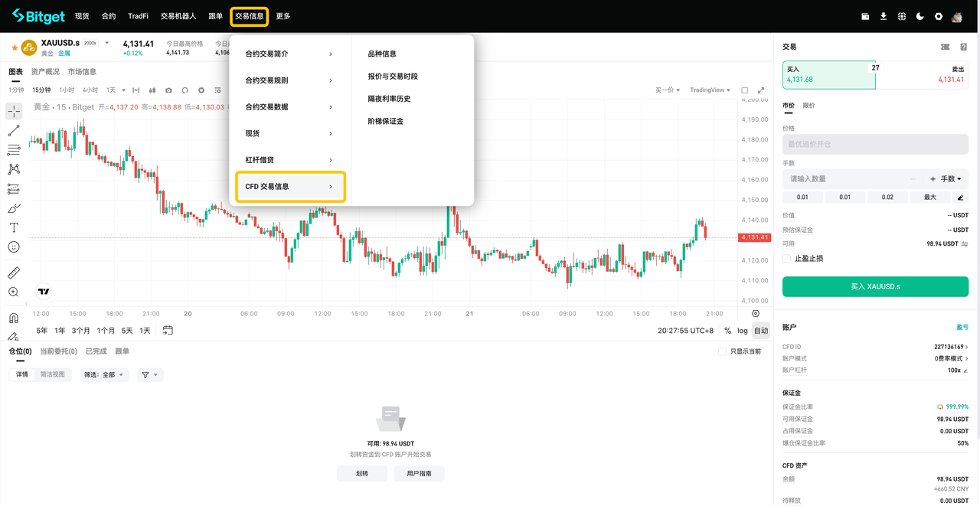Select 品种信息 from the submenu
This screenshot has width=980, height=506.
(x=382, y=54)
